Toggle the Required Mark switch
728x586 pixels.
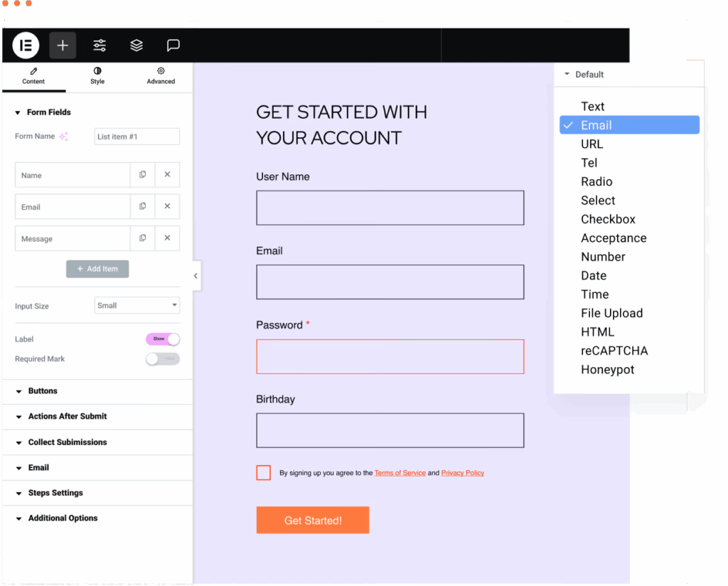point(163,359)
